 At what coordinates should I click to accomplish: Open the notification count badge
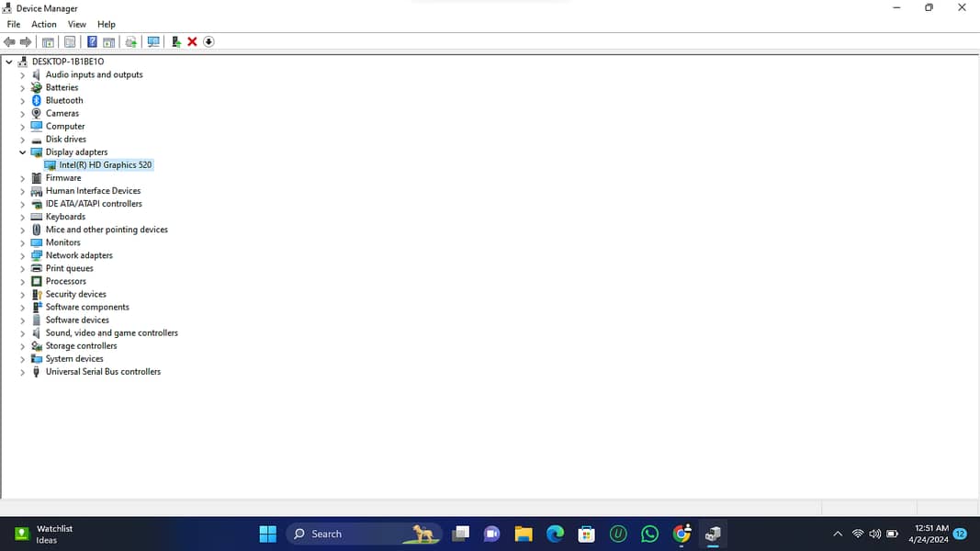(960, 534)
